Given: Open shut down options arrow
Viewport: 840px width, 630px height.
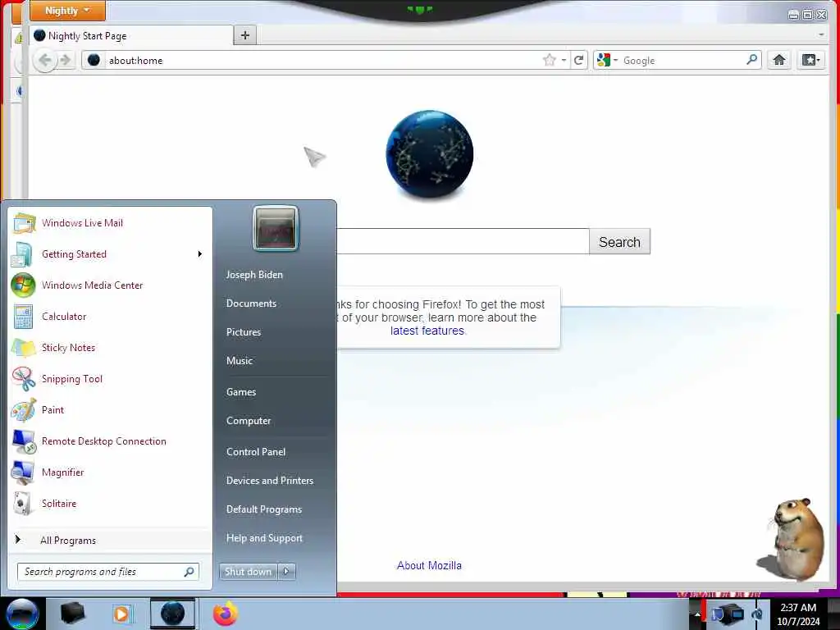Looking at the screenshot, I should [286, 572].
